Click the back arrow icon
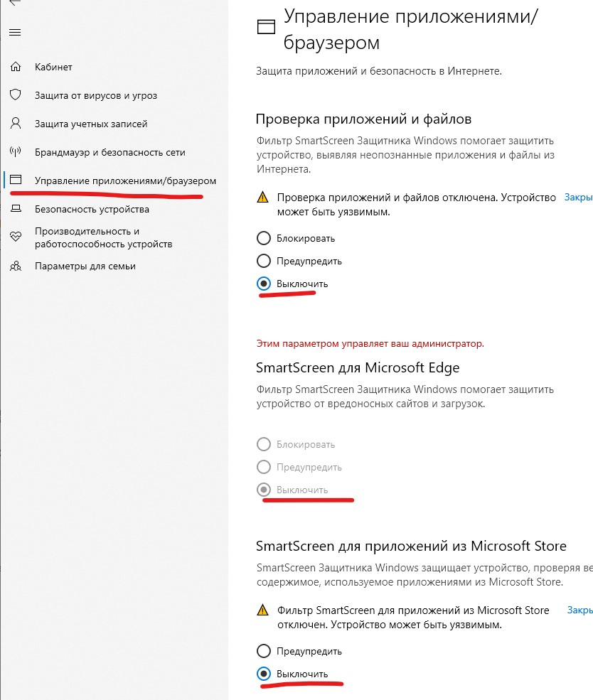 [13, 3]
